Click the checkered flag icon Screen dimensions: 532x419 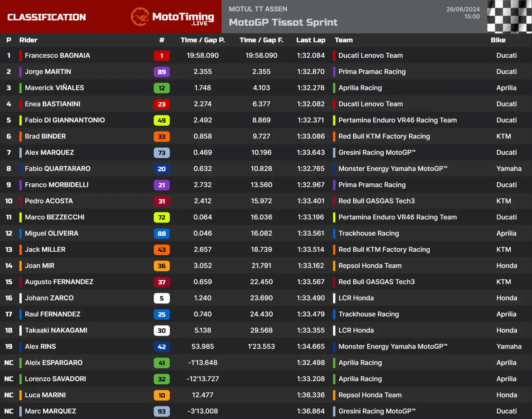tap(509, 17)
